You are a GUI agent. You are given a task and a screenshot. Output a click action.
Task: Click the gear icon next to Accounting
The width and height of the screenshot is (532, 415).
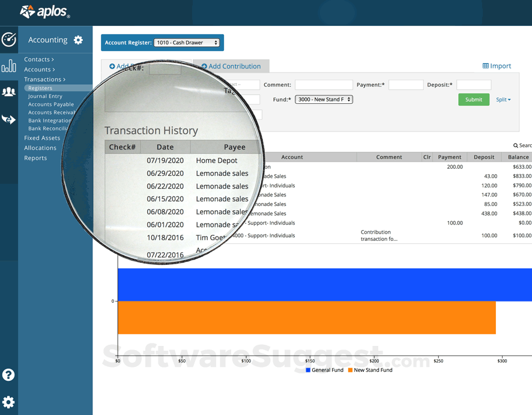[77, 40]
